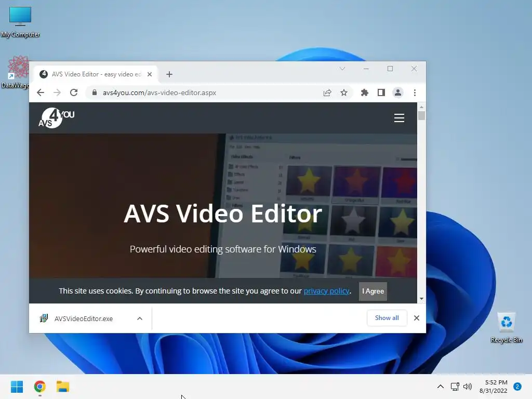Accept cookies with I Agree
This screenshot has width=532, height=399.
coord(373,291)
